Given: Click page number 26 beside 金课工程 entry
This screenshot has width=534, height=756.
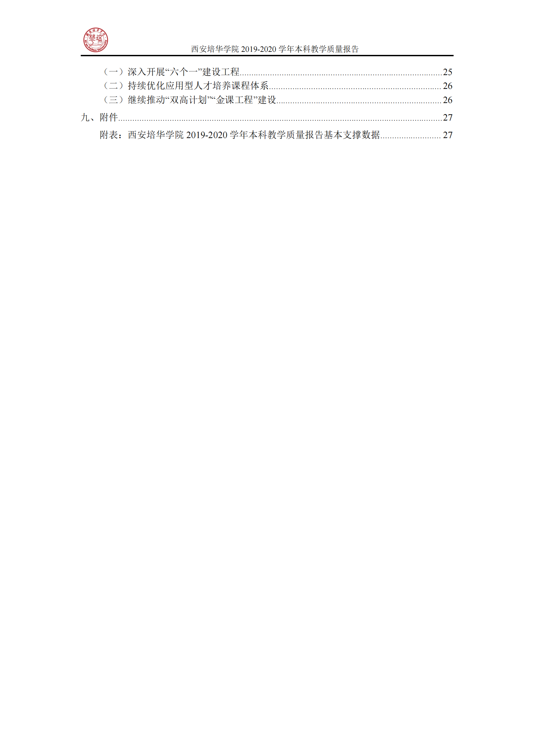Looking at the screenshot, I should [448, 100].
